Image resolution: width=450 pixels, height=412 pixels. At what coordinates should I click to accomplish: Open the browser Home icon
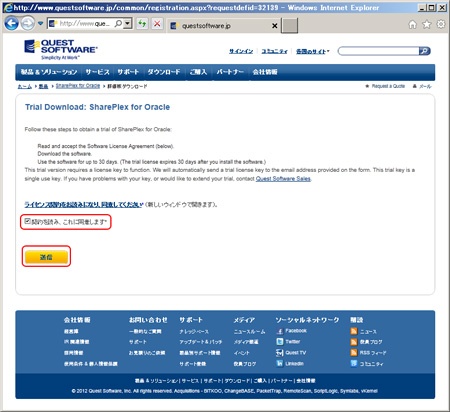(413, 24)
